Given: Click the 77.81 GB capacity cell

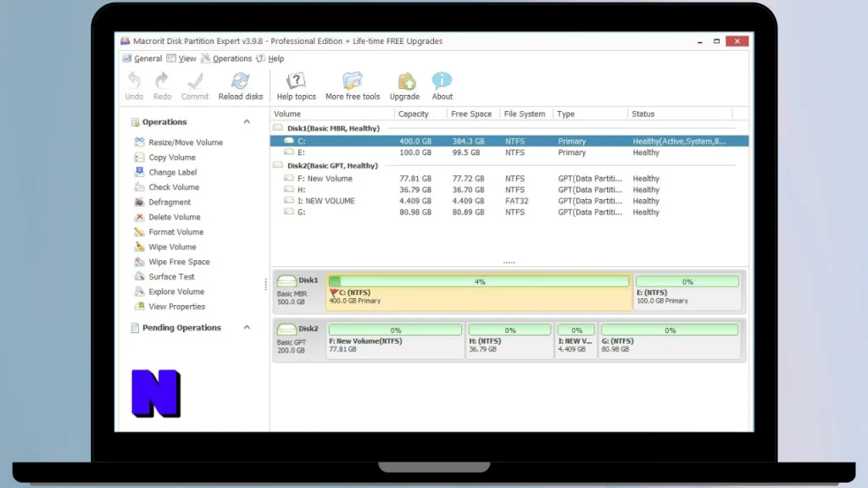Looking at the screenshot, I should point(415,179).
